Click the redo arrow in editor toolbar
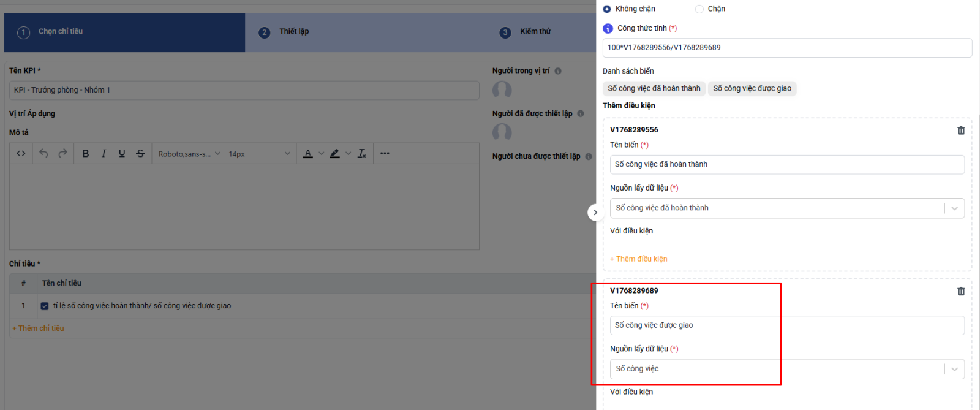 62,154
